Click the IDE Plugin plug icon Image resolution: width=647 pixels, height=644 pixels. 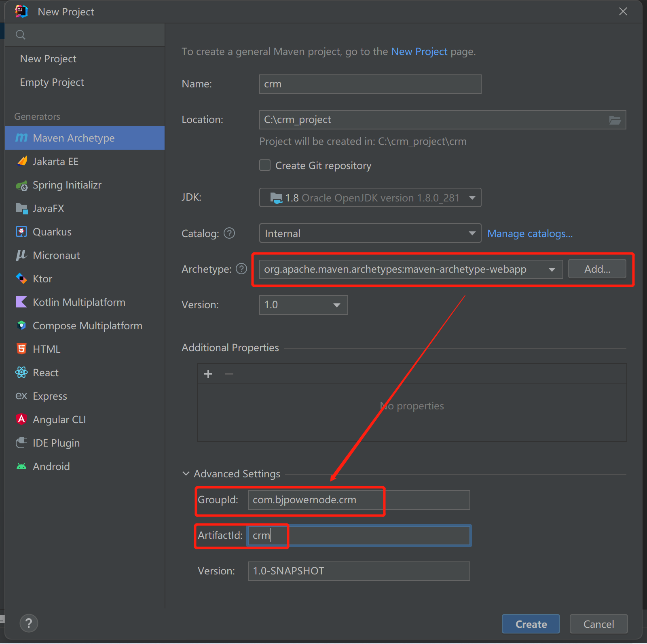coord(21,443)
